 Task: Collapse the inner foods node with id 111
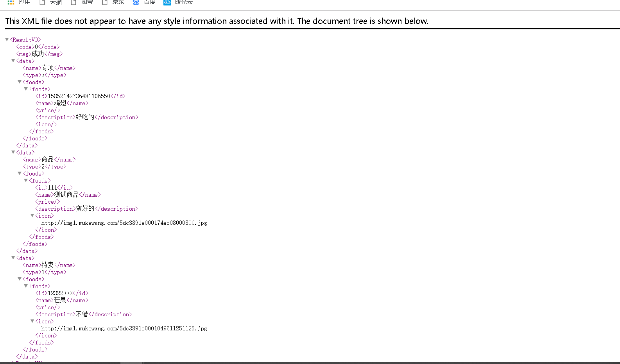[x=26, y=180]
